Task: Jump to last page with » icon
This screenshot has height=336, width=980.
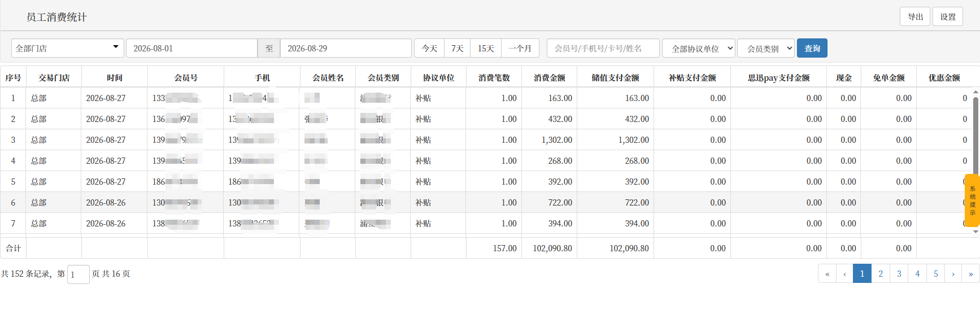Action: pos(971,274)
